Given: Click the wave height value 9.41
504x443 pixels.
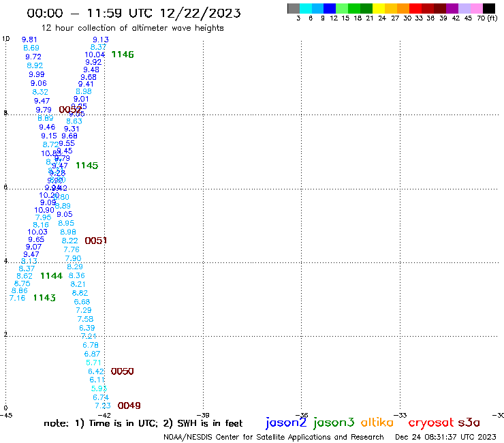Looking at the screenshot, I should click(86, 84).
